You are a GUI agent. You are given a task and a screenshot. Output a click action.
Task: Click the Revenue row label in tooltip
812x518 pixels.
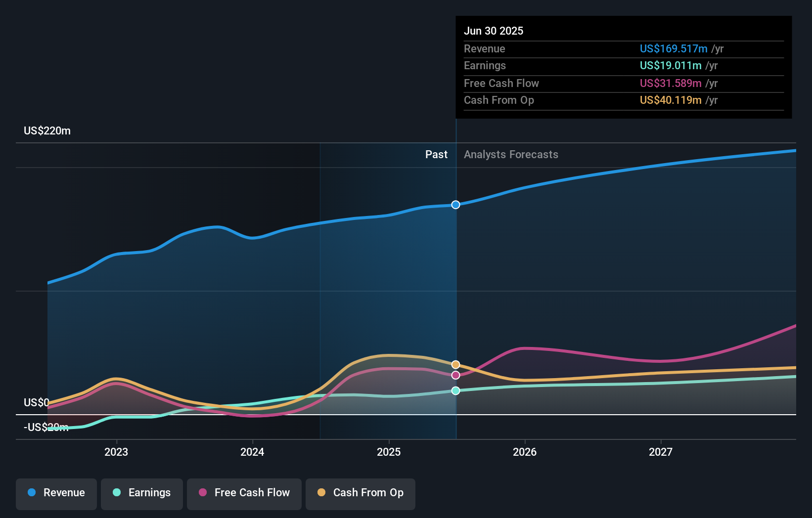coord(485,49)
